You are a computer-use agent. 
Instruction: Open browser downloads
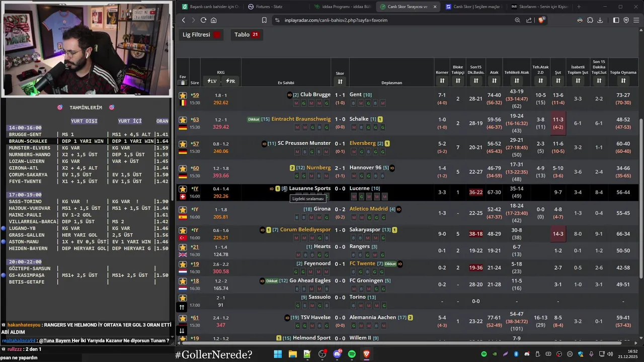click(x=600, y=20)
